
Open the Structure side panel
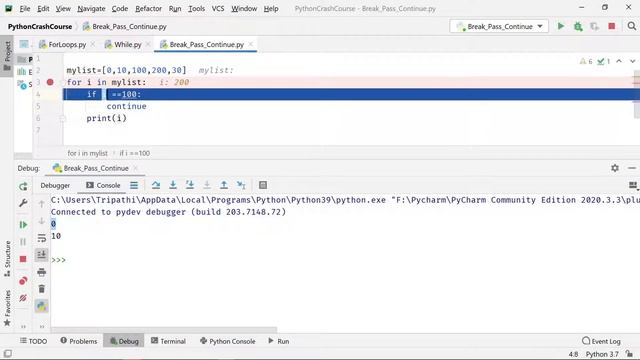[x=7, y=259]
